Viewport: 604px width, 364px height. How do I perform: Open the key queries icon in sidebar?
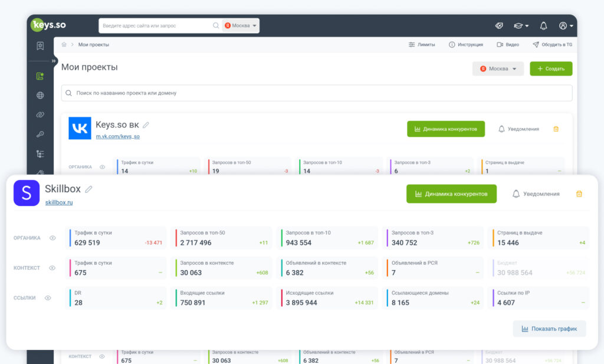40,134
